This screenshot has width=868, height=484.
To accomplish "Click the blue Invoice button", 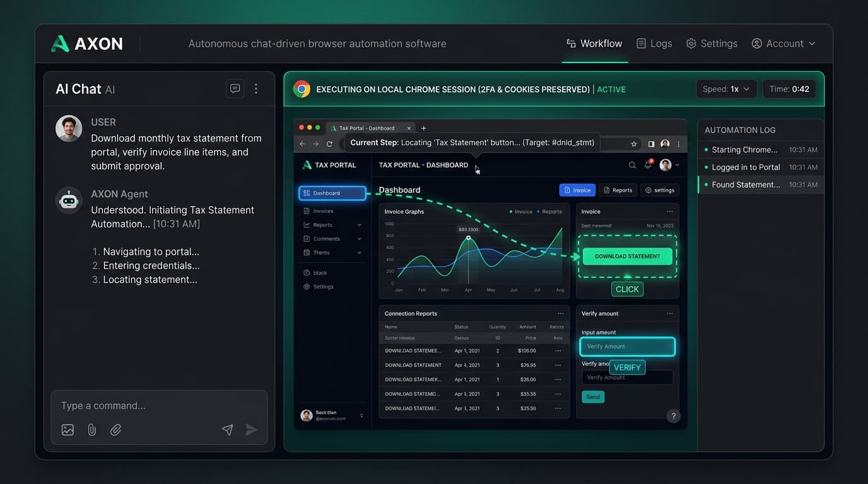I will (577, 190).
